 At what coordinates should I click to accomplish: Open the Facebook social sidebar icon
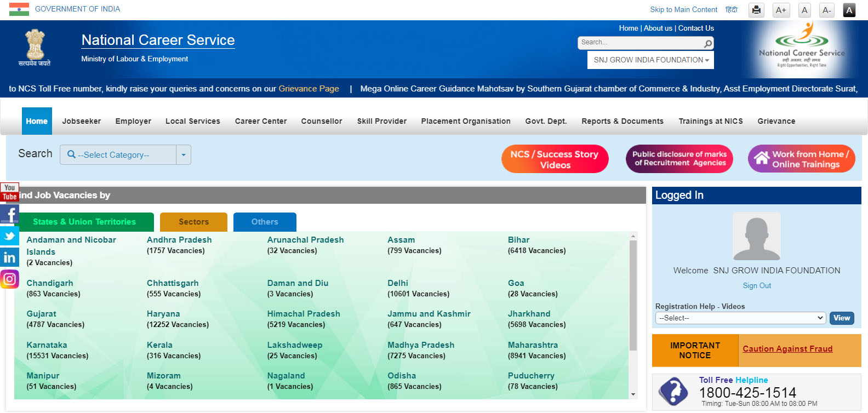tap(9, 214)
